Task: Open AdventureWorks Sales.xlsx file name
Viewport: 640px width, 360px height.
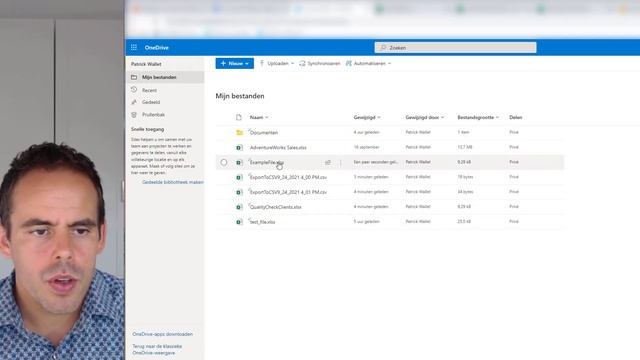Action: click(278, 147)
